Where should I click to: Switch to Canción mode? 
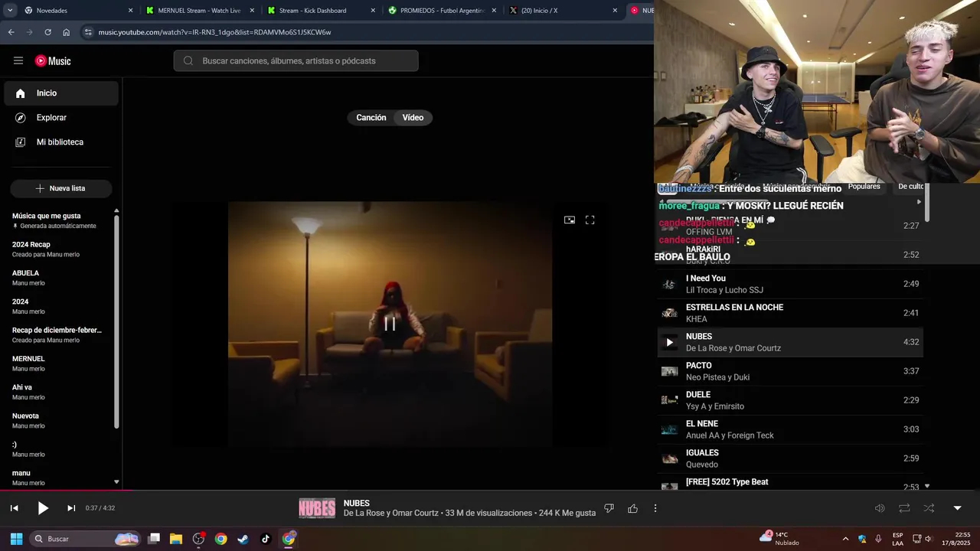click(x=371, y=118)
